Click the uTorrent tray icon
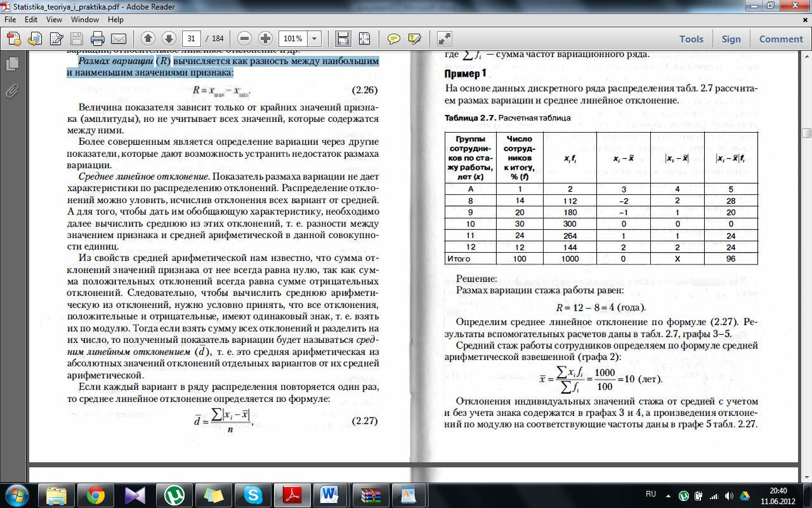812x508 pixels. pos(684,495)
